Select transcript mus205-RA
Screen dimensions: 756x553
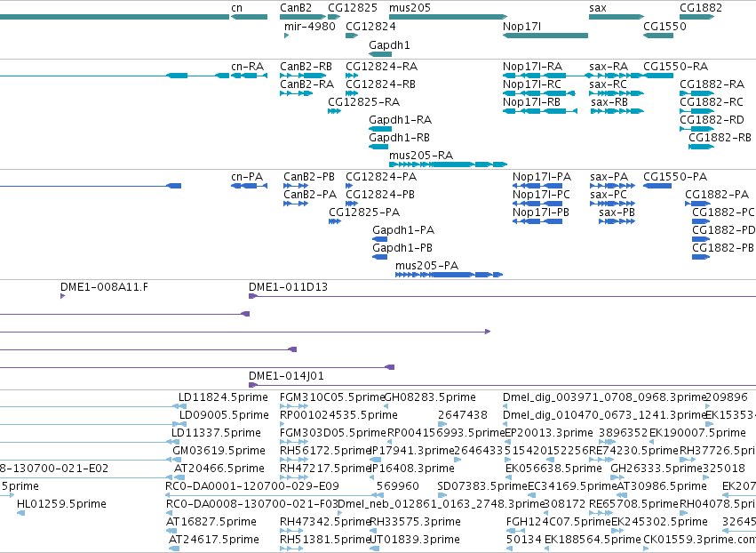pyautogui.click(x=421, y=155)
